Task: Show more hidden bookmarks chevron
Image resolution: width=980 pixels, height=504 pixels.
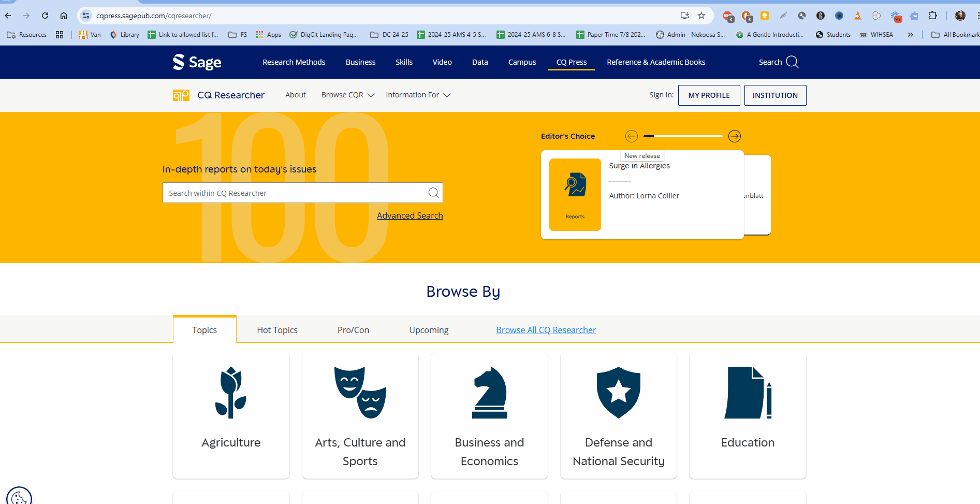Action: tap(910, 35)
